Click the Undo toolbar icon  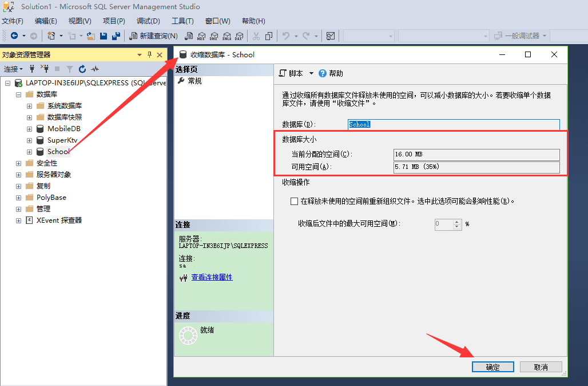[286, 36]
